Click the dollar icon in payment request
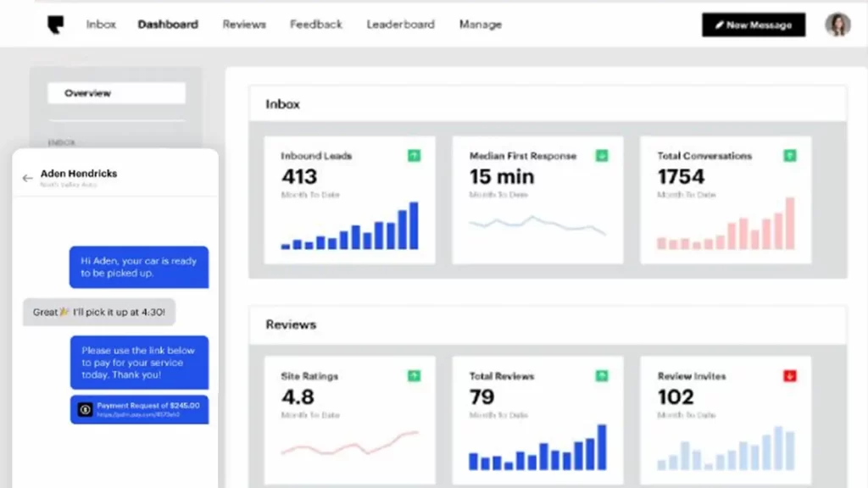The height and width of the screenshot is (488, 868). 85,409
